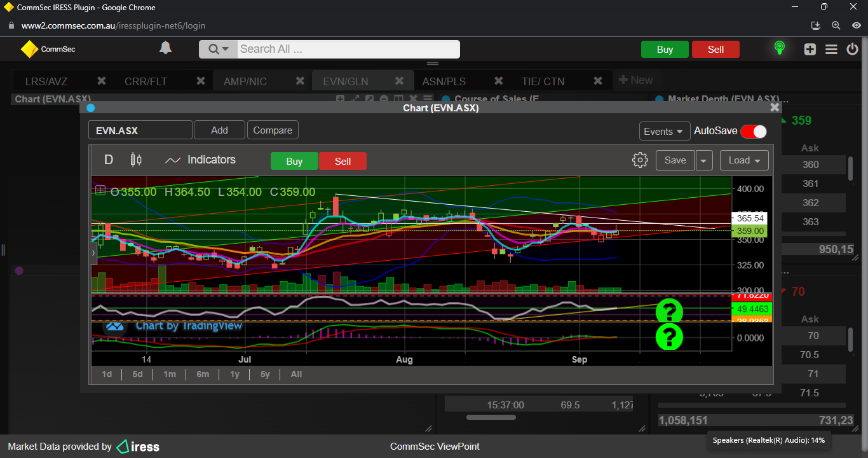Click the green lightbulb icon
This screenshot has height=458, width=868.
click(779, 48)
